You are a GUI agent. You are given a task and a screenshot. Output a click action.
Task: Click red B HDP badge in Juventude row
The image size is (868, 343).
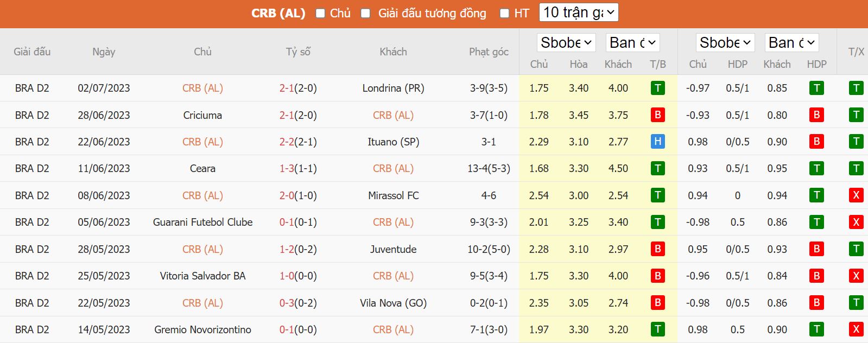coord(816,249)
